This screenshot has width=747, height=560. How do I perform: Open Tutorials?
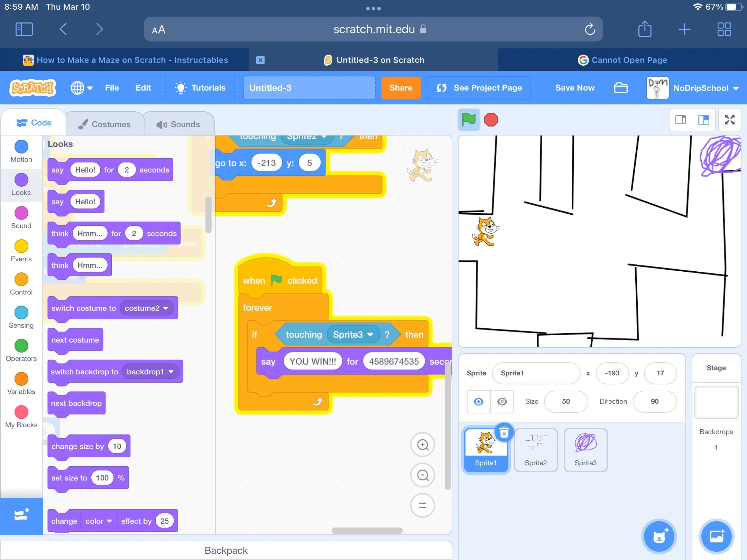(x=201, y=88)
